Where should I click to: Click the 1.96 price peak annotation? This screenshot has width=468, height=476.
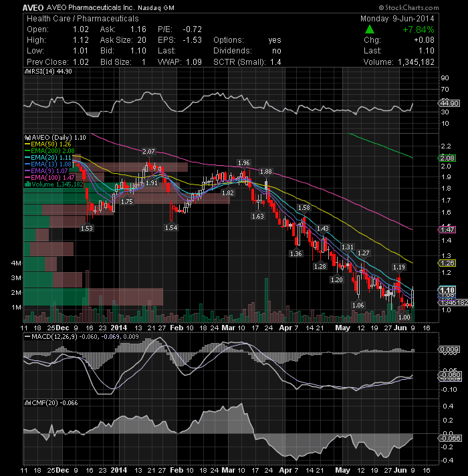pyautogui.click(x=243, y=163)
